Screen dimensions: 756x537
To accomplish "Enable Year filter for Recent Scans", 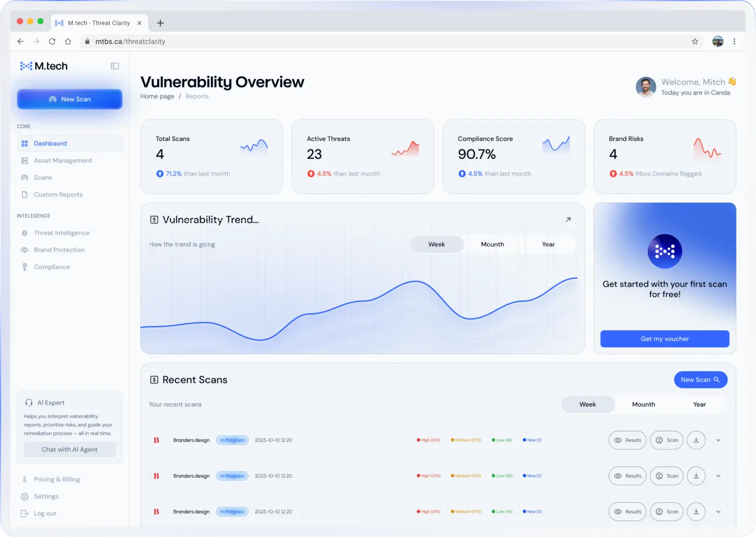I will tap(699, 404).
